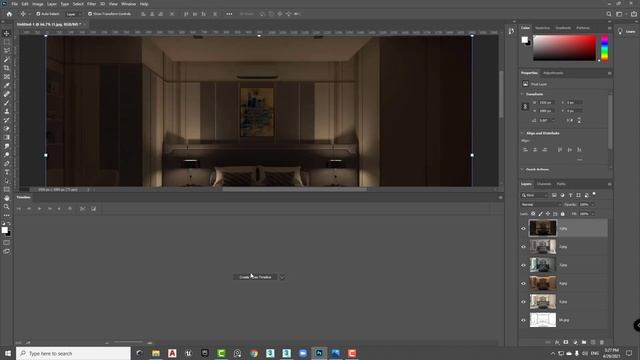Switch to the Adjustments tab
Image resolution: width=640 pixels, height=360 pixels.
(x=553, y=73)
